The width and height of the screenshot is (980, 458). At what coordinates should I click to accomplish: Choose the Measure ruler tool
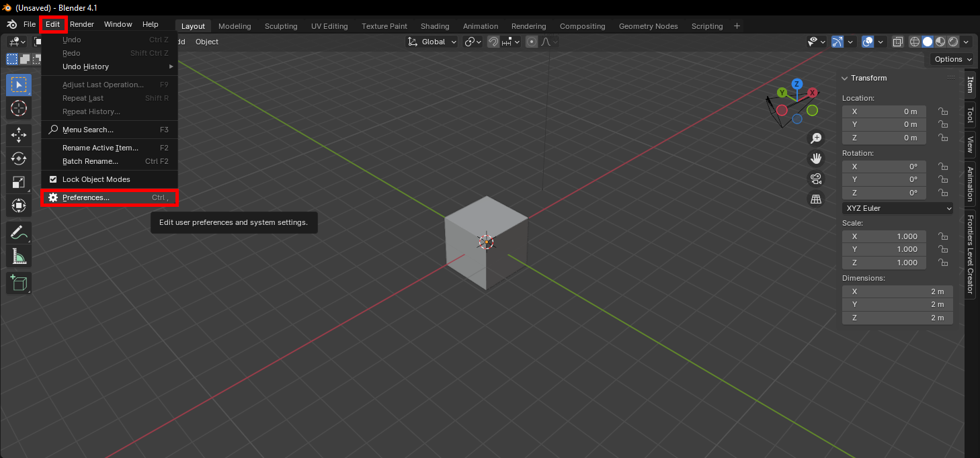(x=19, y=256)
